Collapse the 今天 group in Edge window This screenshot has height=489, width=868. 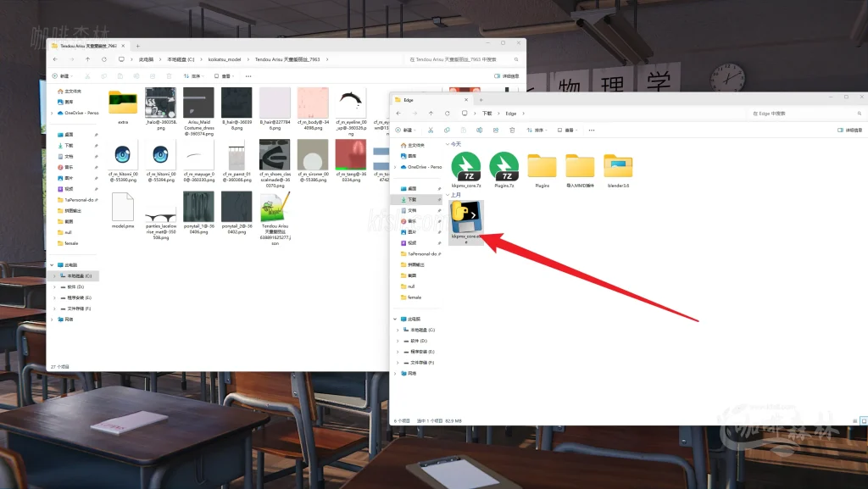click(x=446, y=144)
